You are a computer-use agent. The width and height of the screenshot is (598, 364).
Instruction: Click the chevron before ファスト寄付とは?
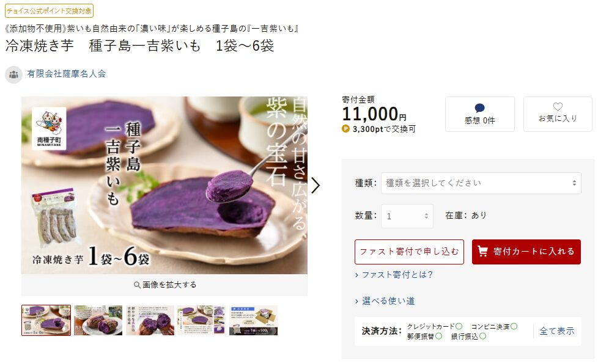pos(356,275)
